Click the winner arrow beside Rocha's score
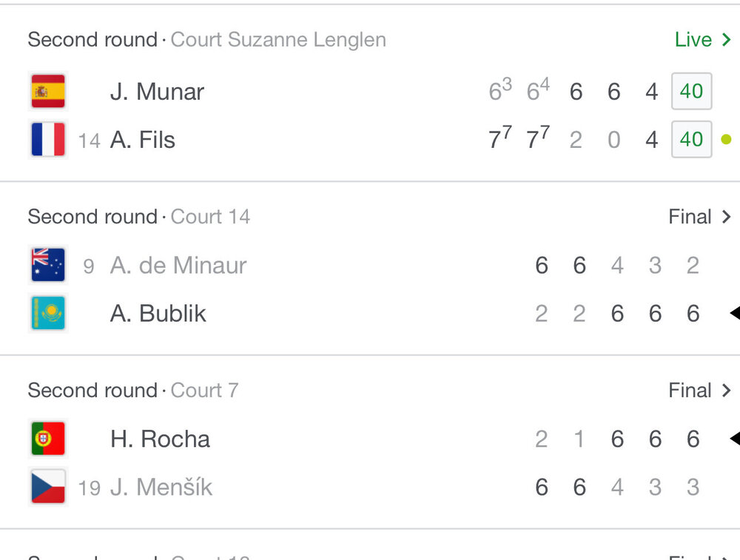The width and height of the screenshot is (740, 560). click(734, 439)
